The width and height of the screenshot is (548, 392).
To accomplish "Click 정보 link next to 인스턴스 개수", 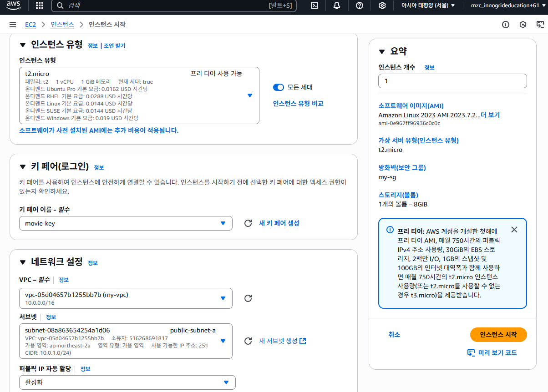I will coord(430,67).
